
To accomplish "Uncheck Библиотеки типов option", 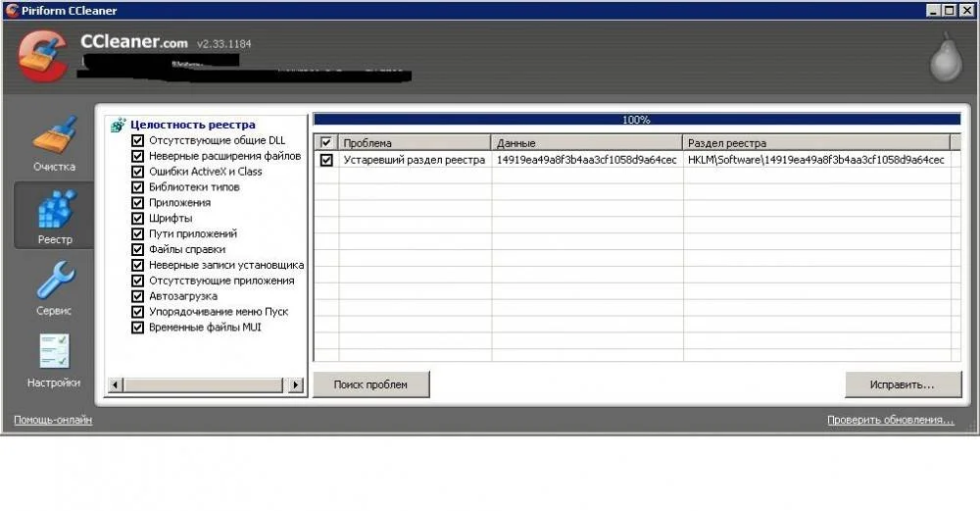I will pos(137,187).
